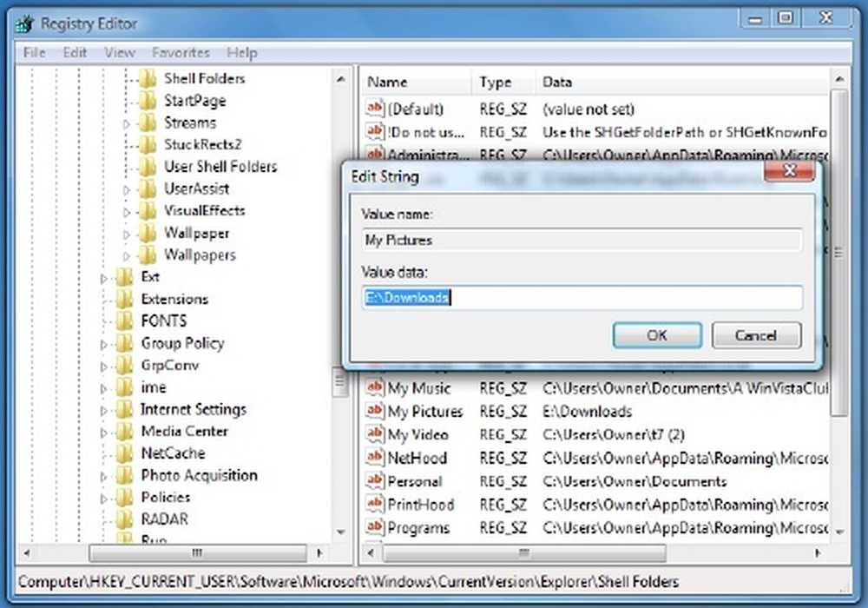Click the Value name field

(582, 240)
